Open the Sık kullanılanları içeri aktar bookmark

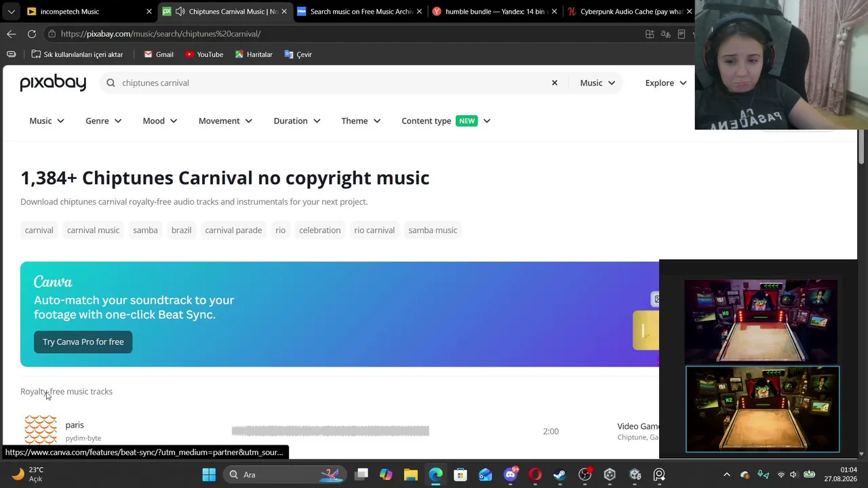coord(77,54)
